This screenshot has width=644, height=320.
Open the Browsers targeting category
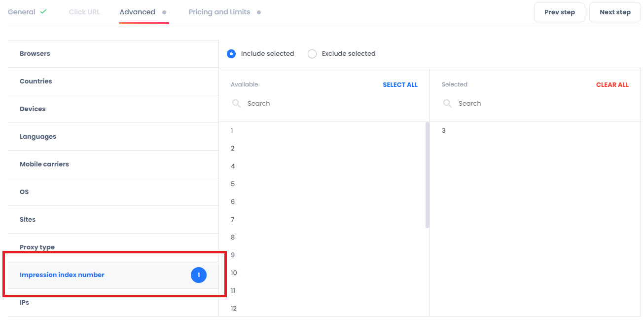coord(113,54)
